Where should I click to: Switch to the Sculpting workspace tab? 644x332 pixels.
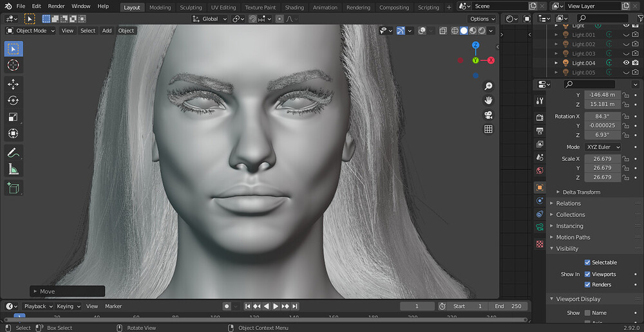point(191,7)
